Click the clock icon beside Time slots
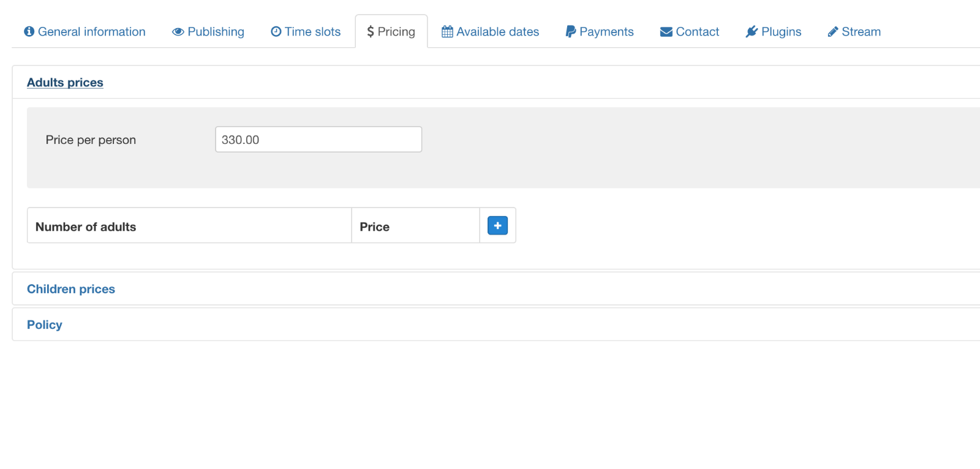The height and width of the screenshot is (469, 980). [276, 32]
